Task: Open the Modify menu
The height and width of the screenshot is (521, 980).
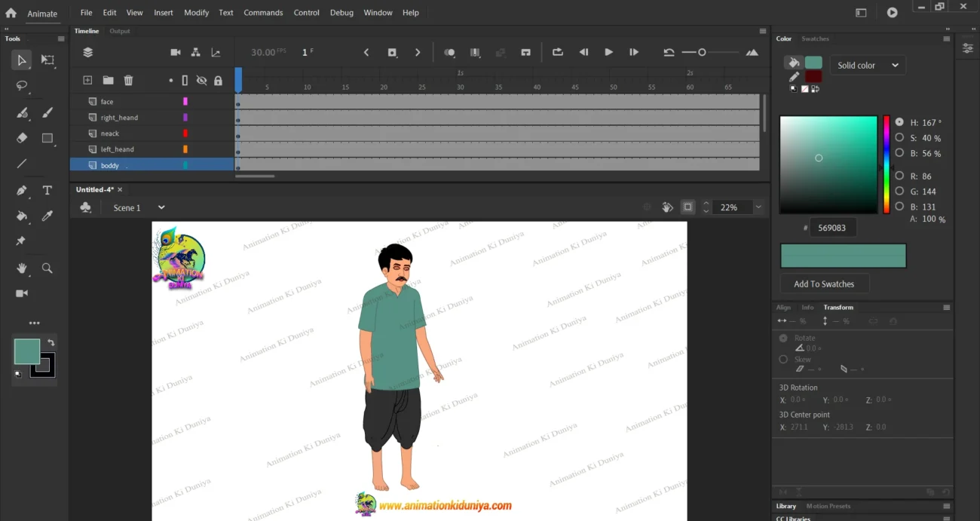Action: point(197,13)
